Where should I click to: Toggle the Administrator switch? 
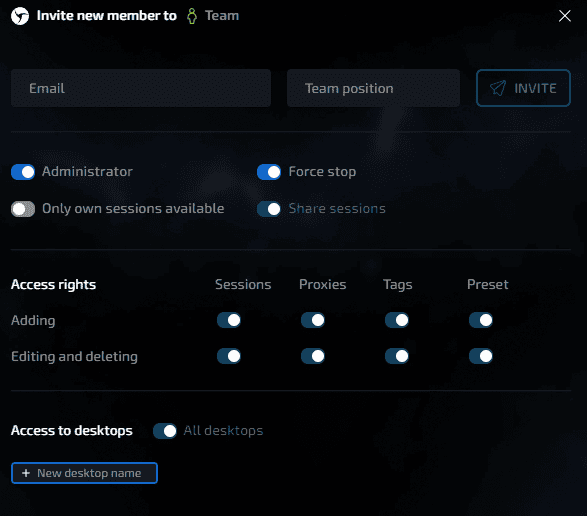pos(23,172)
